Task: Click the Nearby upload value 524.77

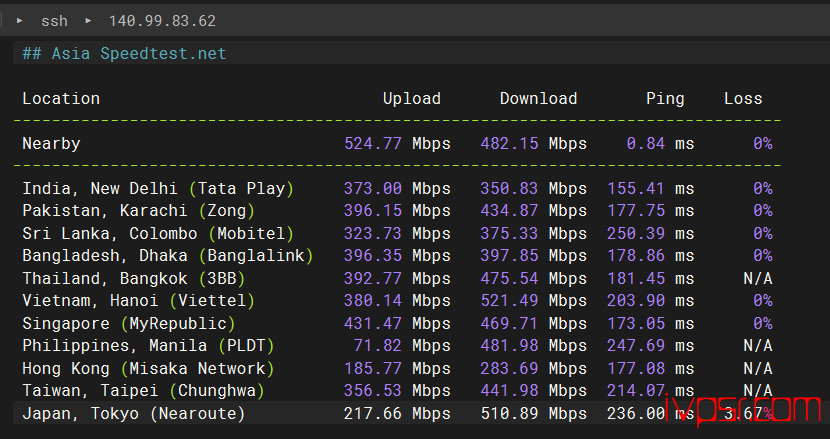Action: (x=372, y=143)
